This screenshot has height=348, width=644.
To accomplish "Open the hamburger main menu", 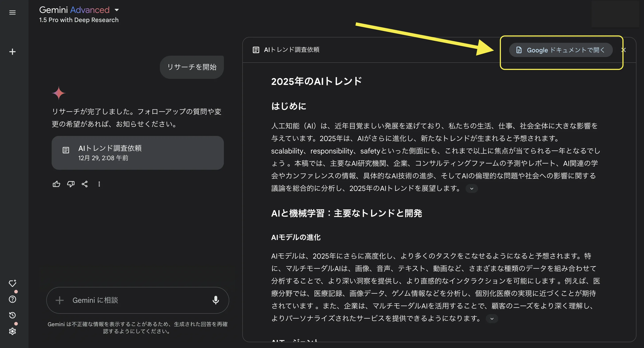I will (x=12, y=12).
